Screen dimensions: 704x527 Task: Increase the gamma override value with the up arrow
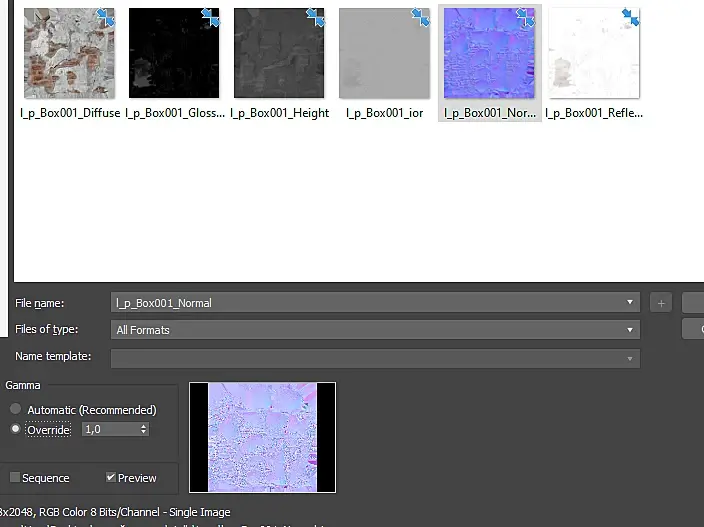[143, 426]
